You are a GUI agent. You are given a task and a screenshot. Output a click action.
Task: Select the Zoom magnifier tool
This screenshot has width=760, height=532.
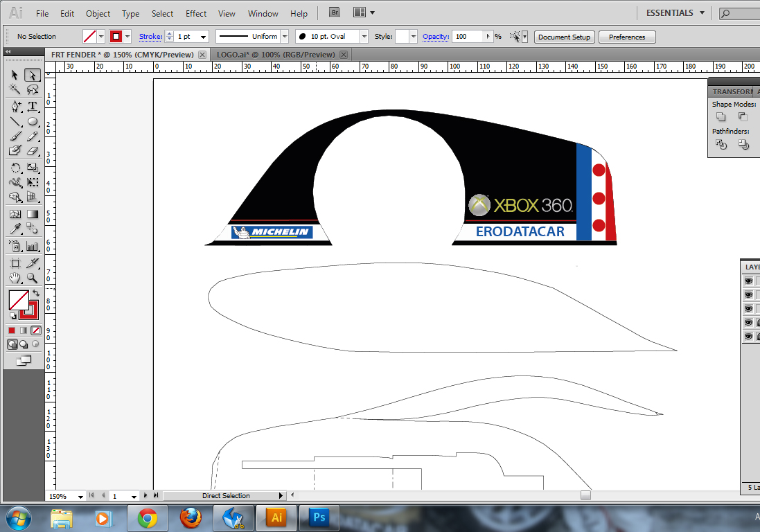[32, 278]
